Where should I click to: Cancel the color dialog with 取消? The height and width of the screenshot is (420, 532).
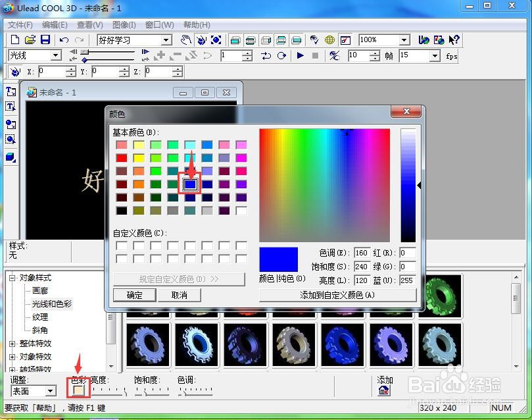point(179,295)
